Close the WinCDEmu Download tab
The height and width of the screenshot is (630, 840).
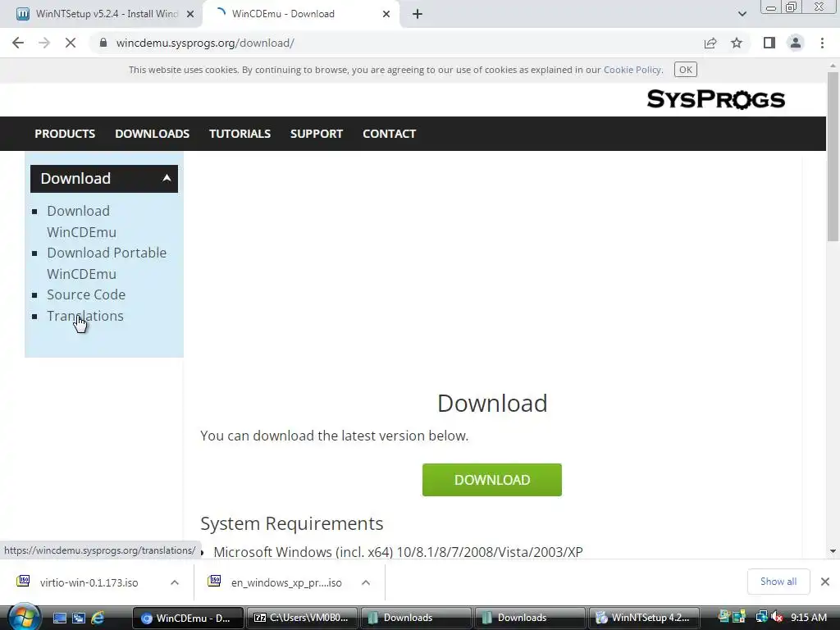[x=386, y=14]
